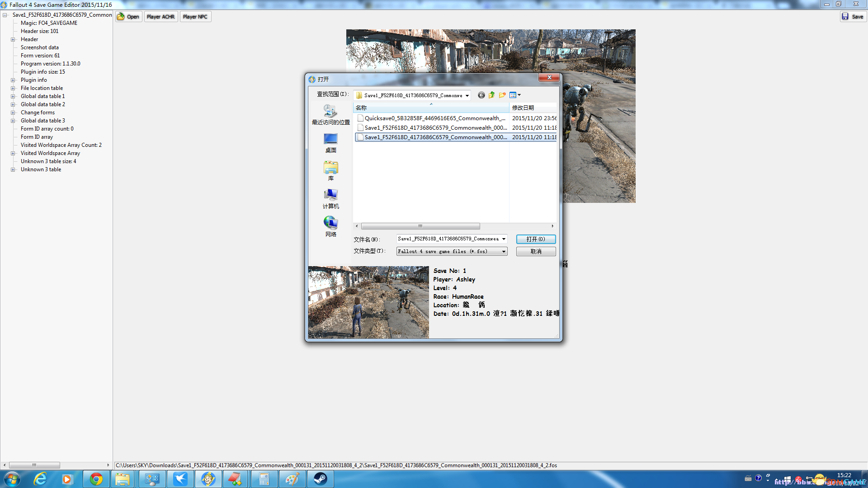Click the Player NPC toolbar button
This screenshot has width=868, height=488.
[x=195, y=17]
